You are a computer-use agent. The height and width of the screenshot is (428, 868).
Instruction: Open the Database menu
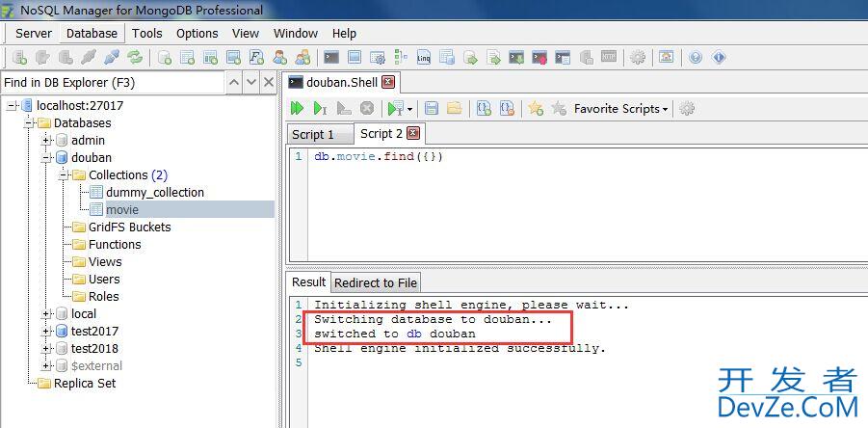click(x=92, y=33)
